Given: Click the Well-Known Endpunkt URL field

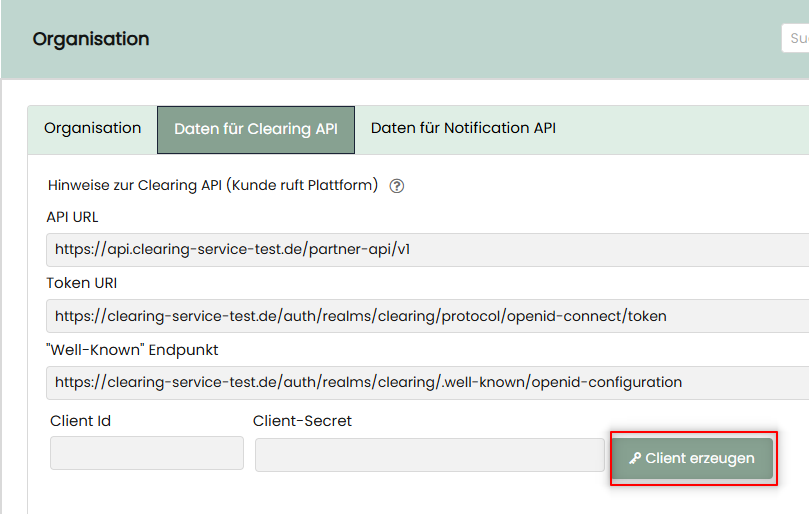Looking at the screenshot, I should click(x=427, y=382).
